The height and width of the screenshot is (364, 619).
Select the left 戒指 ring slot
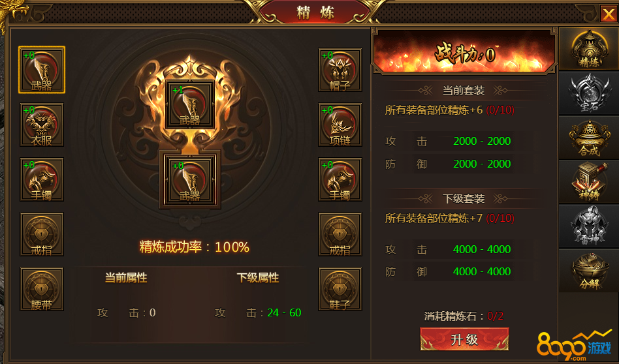click(x=41, y=234)
